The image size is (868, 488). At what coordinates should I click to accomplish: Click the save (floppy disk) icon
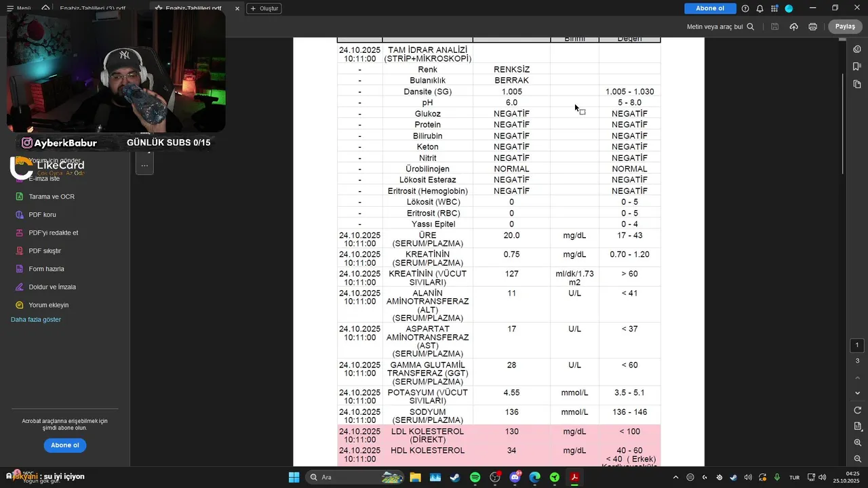click(774, 26)
